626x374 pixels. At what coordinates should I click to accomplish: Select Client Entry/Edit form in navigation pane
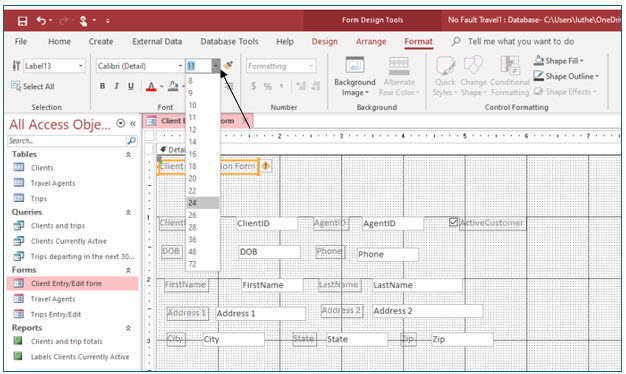coord(72,283)
